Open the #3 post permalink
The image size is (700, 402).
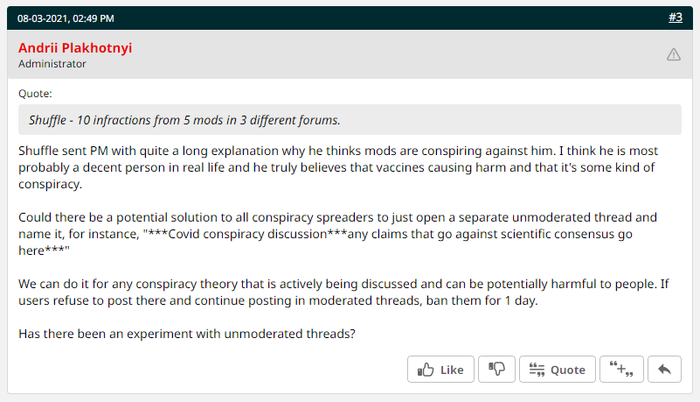675,17
